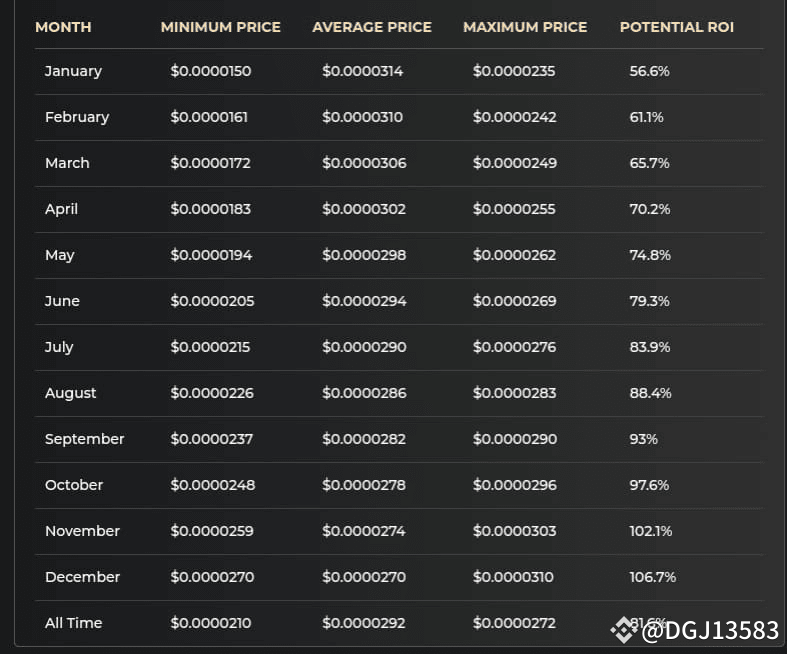Select the June row label
Screen dimensions: 787x654
[62, 301]
